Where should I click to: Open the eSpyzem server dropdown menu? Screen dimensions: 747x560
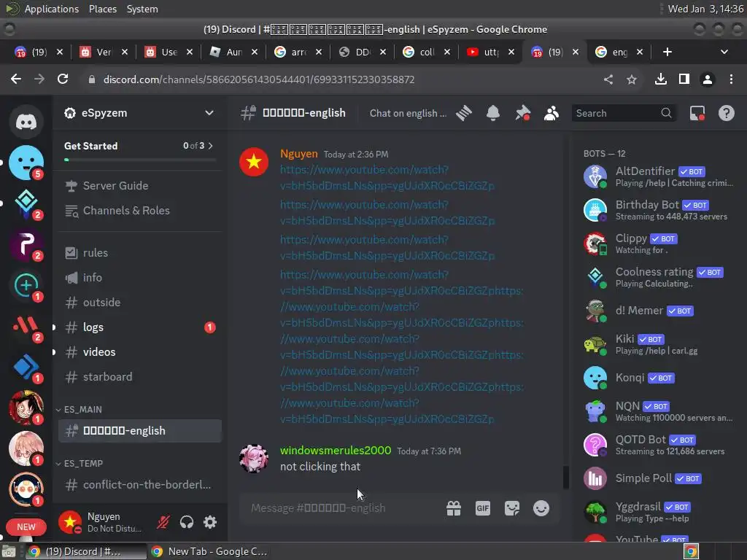pyautogui.click(x=209, y=113)
